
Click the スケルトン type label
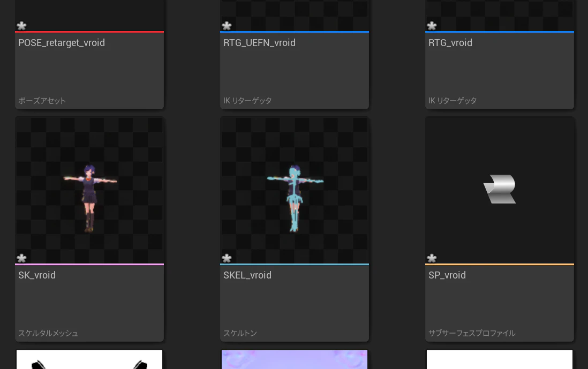(240, 333)
